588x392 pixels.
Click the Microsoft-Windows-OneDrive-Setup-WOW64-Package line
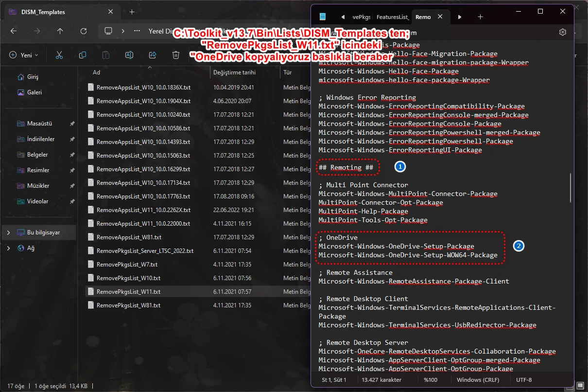[408, 255]
